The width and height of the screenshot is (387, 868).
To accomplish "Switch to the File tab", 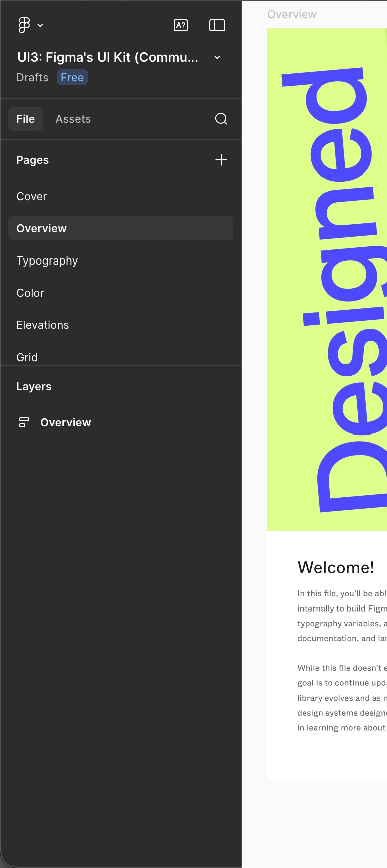I will [x=26, y=119].
